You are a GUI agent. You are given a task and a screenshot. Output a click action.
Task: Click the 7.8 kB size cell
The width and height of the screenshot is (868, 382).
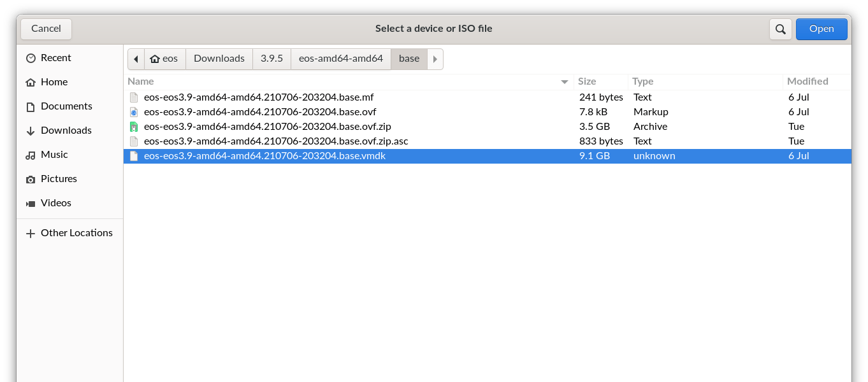click(593, 112)
